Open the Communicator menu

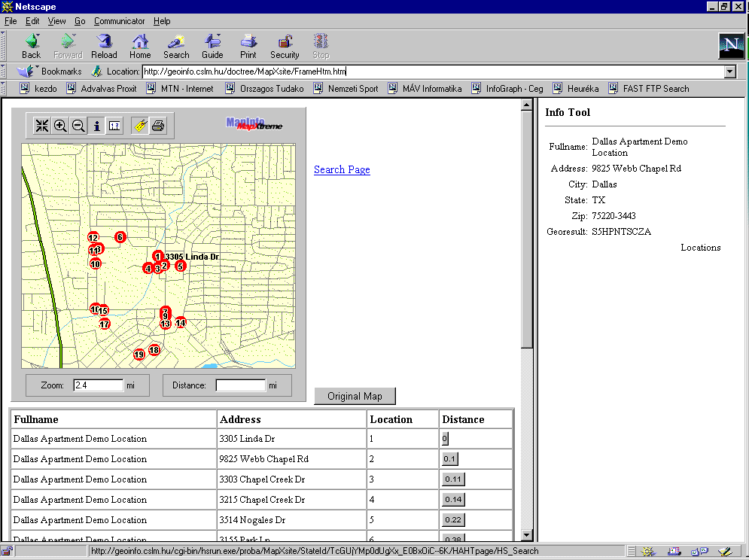tap(120, 21)
